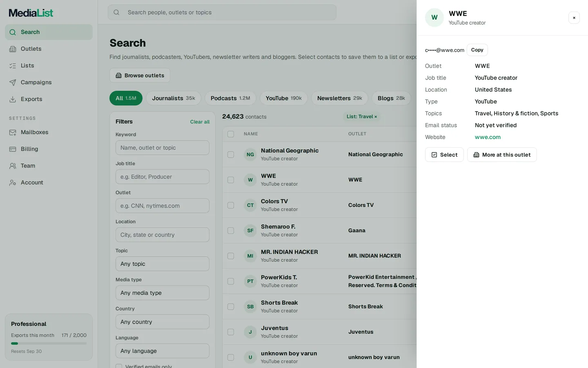
Task: Switch to the Journalists 35k tab
Action: coord(174,98)
